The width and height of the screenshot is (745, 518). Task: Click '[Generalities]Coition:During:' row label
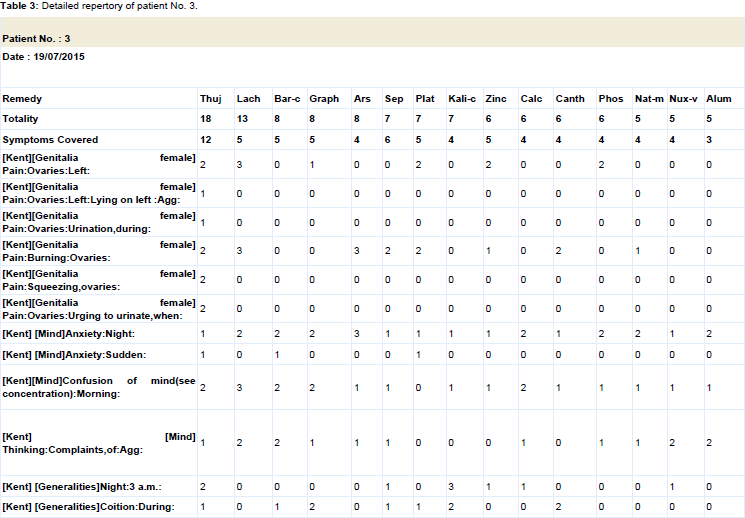(88, 507)
